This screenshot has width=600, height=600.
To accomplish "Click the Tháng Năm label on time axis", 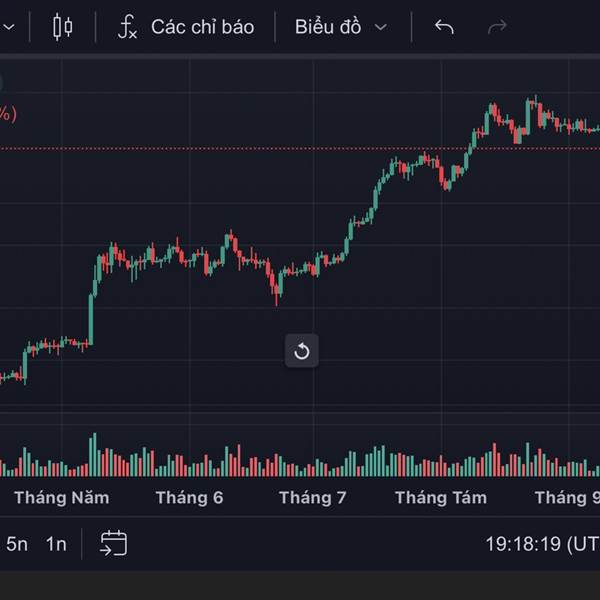I will tap(61, 497).
